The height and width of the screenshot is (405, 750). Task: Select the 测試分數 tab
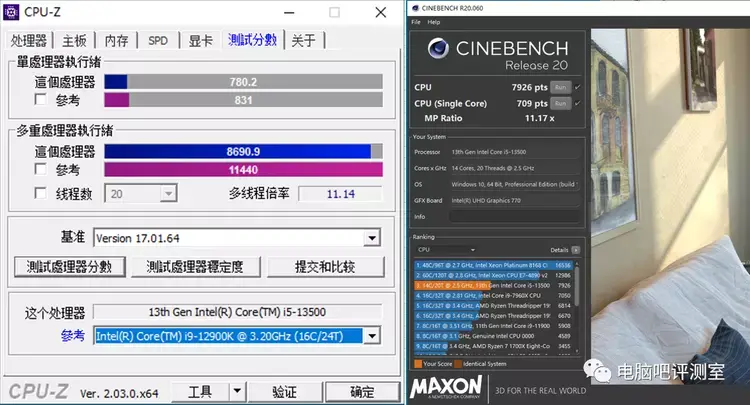click(x=252, y=40)
